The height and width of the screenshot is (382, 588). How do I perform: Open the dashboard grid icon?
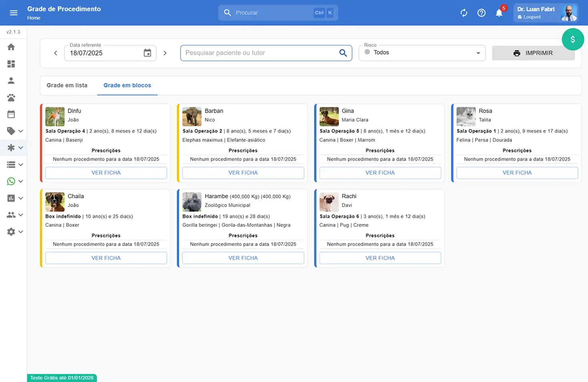pos(11,64)
